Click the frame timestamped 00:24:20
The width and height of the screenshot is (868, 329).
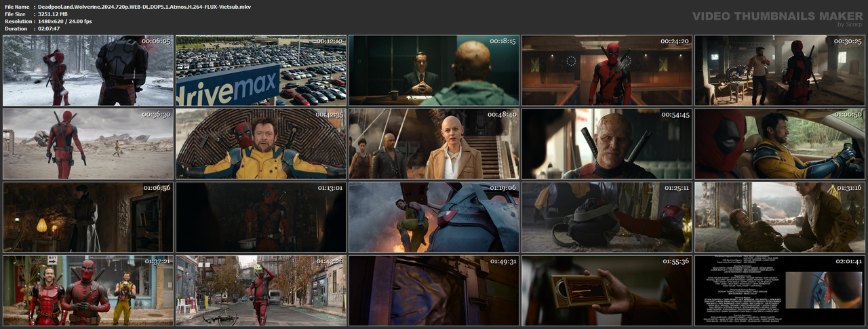tap(607, 71)
